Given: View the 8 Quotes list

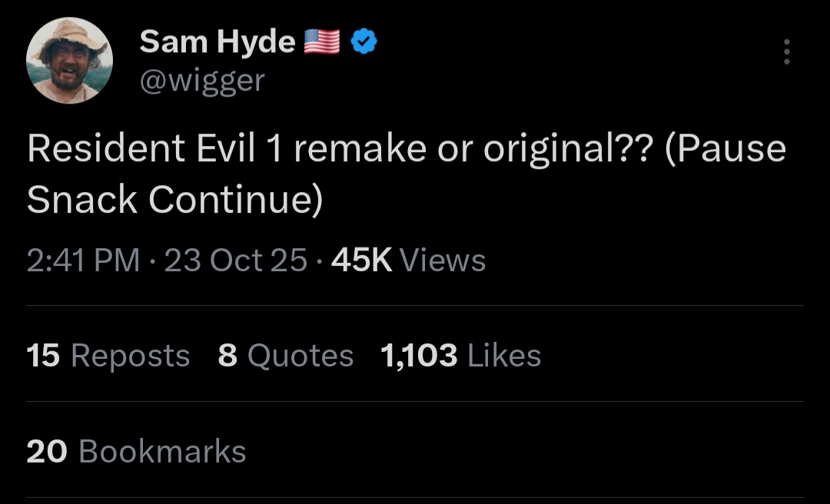Looking at the screenshot, I should (285, 356).
